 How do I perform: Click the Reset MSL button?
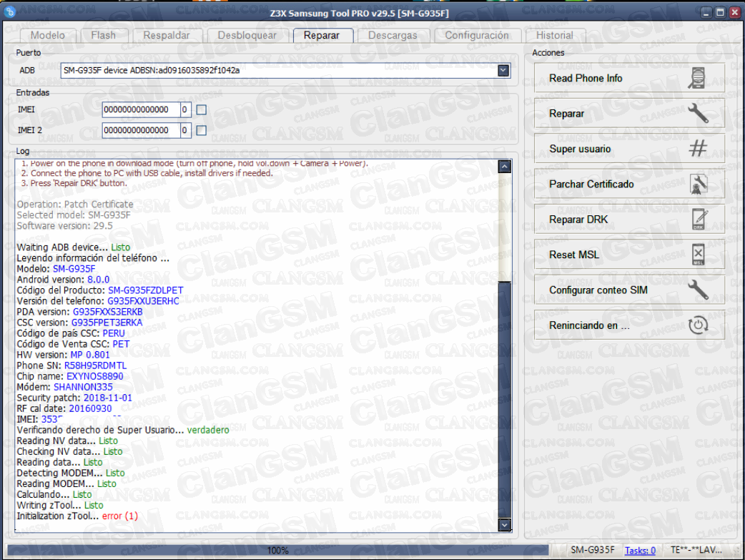[629, 255]
